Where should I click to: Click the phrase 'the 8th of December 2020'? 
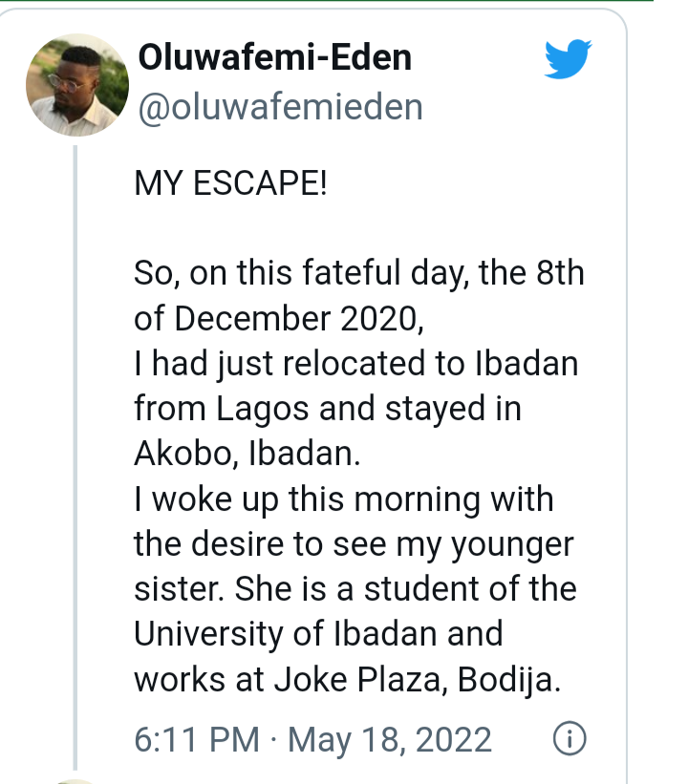(359, 295)
